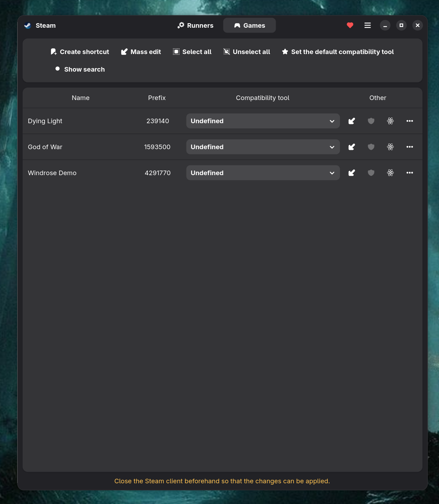The height and width of the screenshot is (504, 439).
Task: Click the Other column header
Action: 378,98
